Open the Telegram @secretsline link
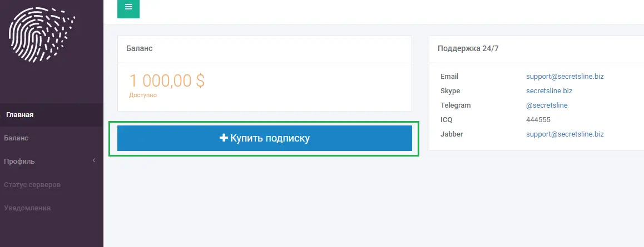 547,105
